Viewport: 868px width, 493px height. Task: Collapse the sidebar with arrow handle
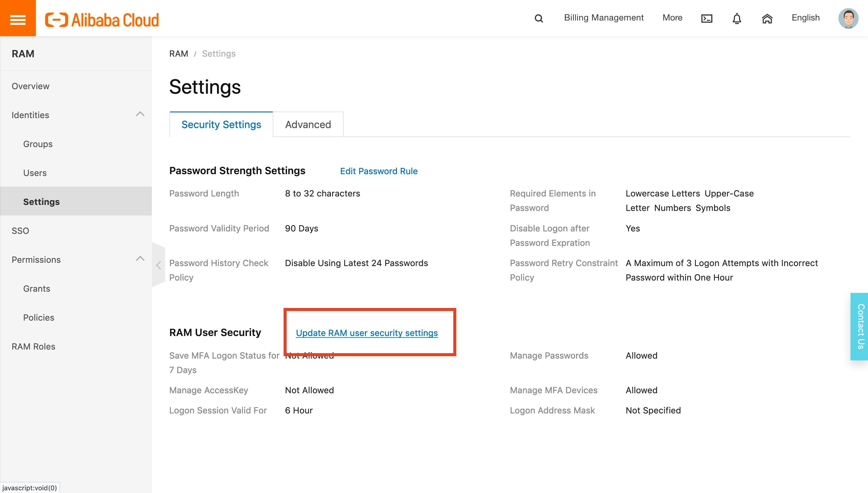[x=159, y=265]
